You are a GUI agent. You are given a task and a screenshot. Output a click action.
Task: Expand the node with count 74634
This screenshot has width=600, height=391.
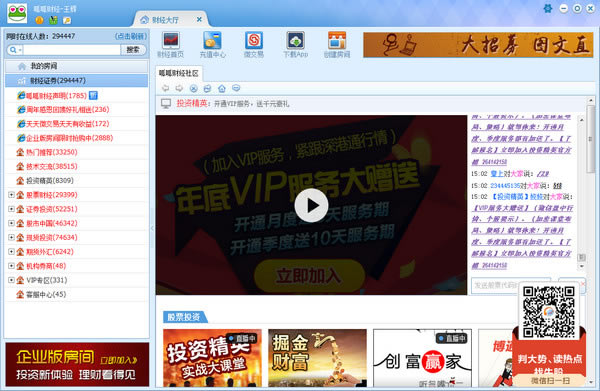[11, 237]
